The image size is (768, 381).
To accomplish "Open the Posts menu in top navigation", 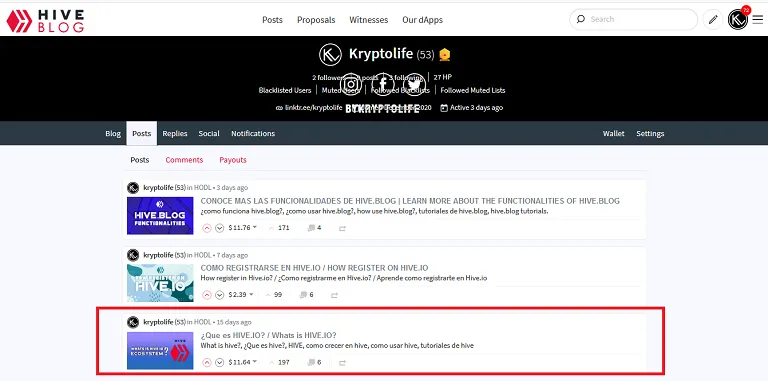I will coord(272,20).
